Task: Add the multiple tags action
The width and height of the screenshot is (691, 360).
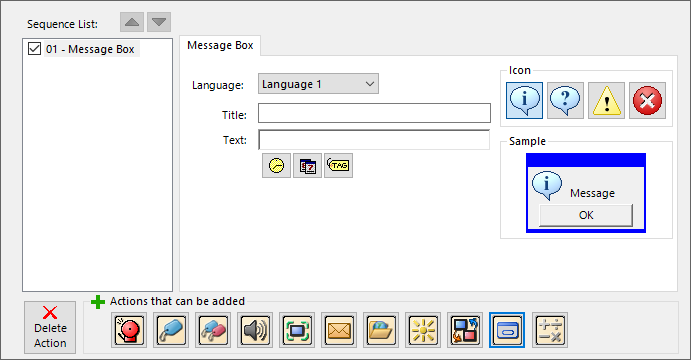Action: click(213, 330)
